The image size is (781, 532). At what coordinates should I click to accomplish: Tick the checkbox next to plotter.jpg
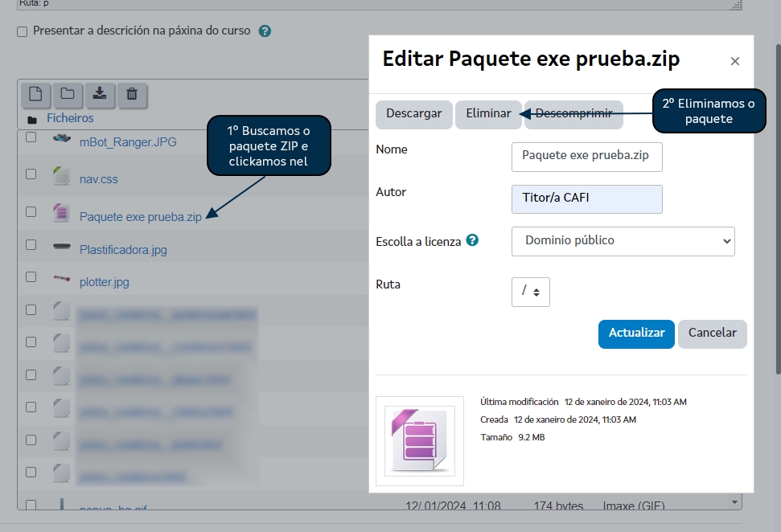[x=31, y=276]
